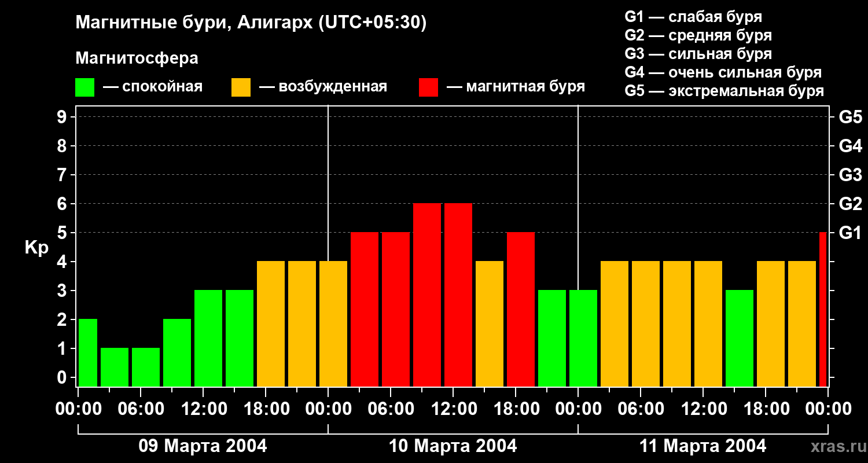Screen dimensions: 868x463
Task: Click the green Kp 3 bar over 12:00, 09 March
Action: tap(208, 338)
